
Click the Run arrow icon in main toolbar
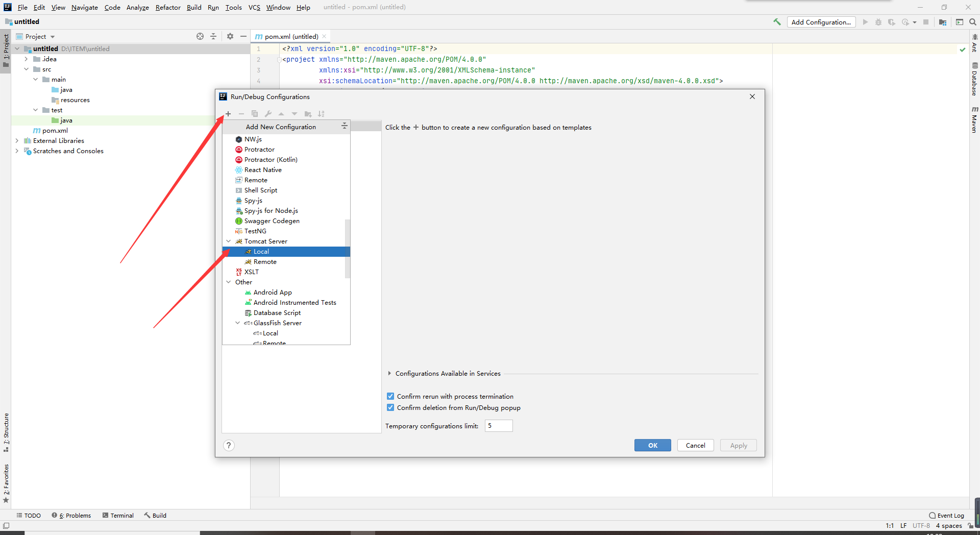click(x=865, y=22)
